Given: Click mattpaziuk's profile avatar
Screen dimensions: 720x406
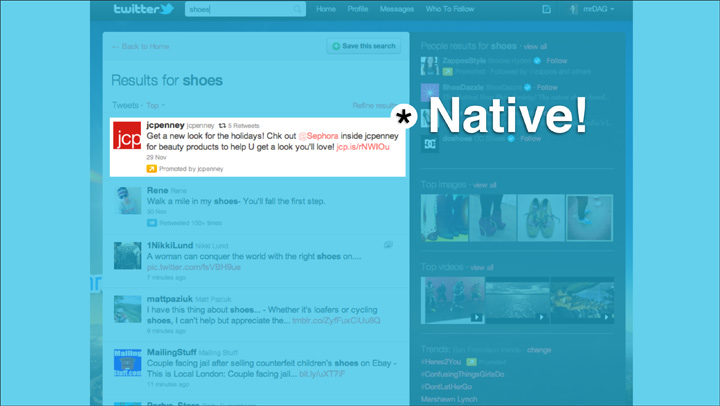Looking at the screenshot, I should [128, 309].
